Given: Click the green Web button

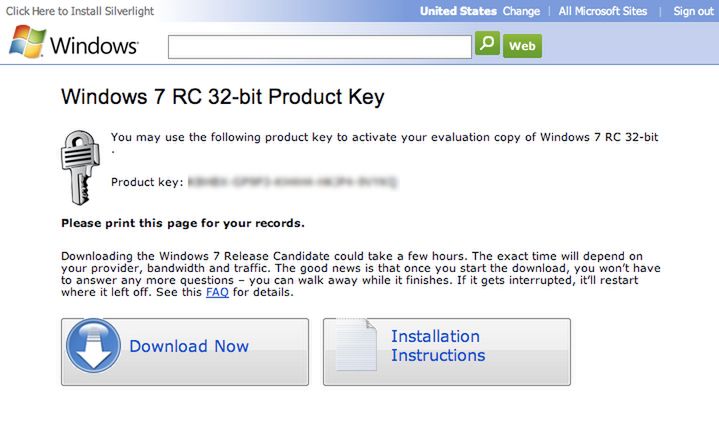Looking at the screenshot, I should coord(522,46).
